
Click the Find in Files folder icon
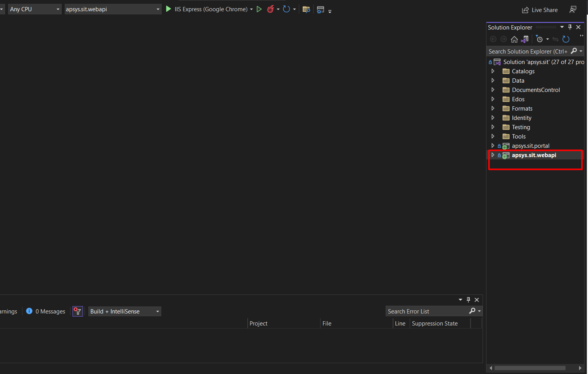coord(306,9)
